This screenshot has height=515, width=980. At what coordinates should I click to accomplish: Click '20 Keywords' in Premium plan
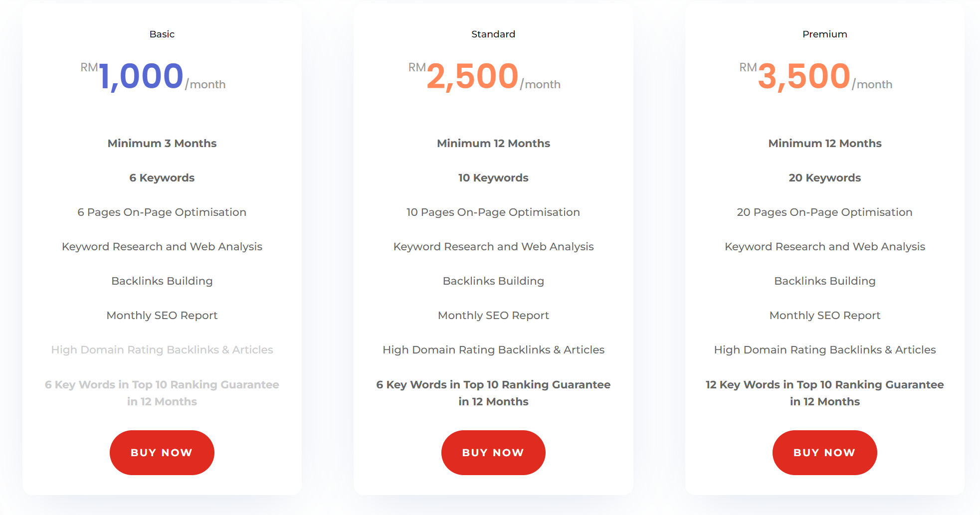coord(824,177)
